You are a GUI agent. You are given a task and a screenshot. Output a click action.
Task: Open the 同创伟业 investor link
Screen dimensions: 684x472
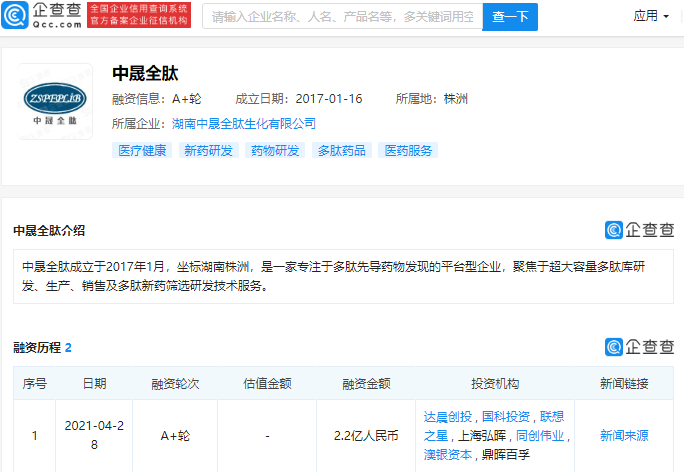click(540, 435)
